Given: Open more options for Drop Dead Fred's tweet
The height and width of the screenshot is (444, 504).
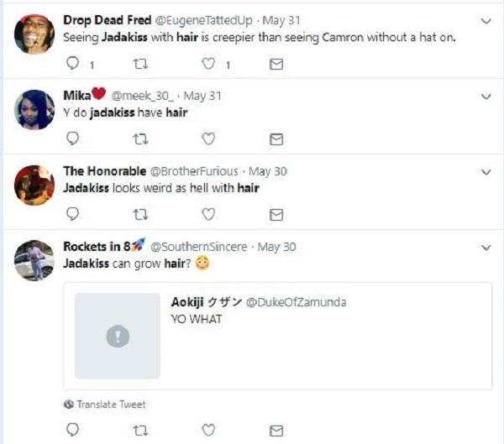Looking at the screenshot, I should (x=486, y=21).
